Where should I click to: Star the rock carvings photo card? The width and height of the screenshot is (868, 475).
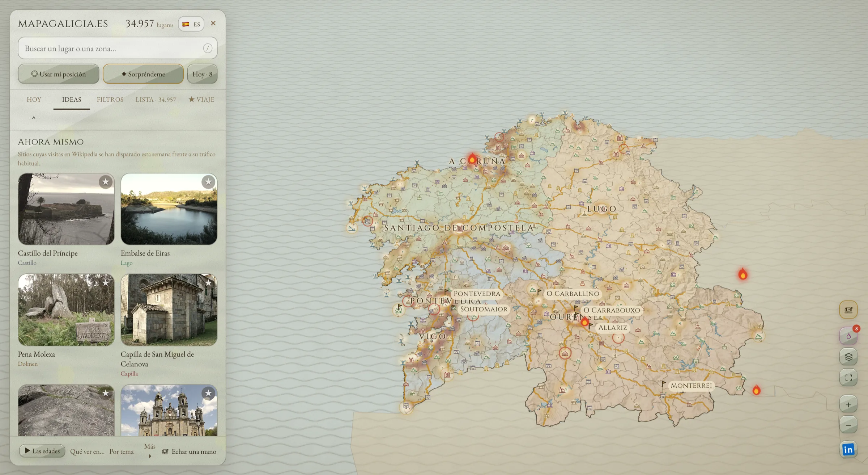click(x=106, y=393)
